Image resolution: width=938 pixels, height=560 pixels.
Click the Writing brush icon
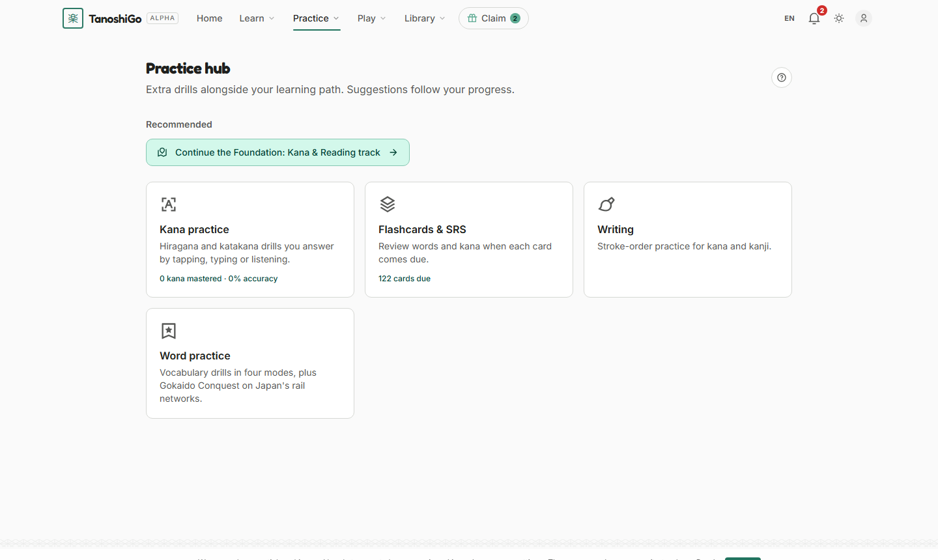point(606,204)
